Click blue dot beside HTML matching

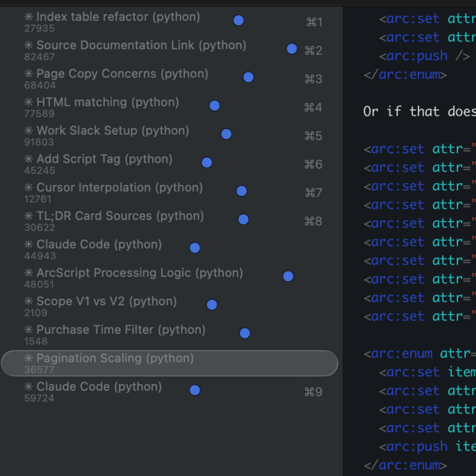pyautogui.click(x=215, y=106)
